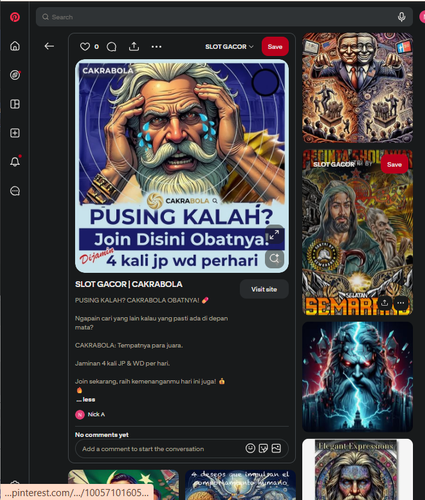Click Nick A's avatar

click(80, 414)
